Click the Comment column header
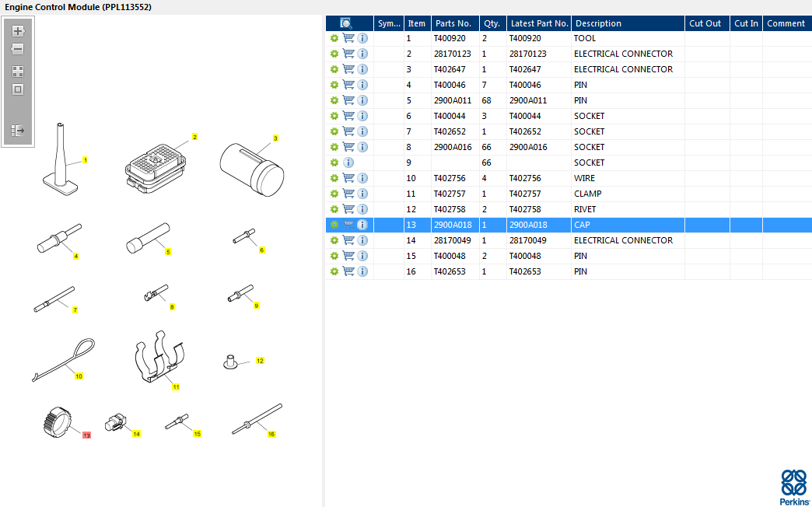Viewport: 812px width, 507px height. tap(787, 23)
